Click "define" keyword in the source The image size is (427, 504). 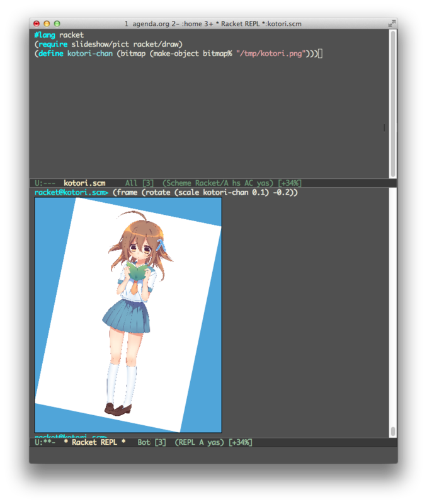tap(51, 54)
